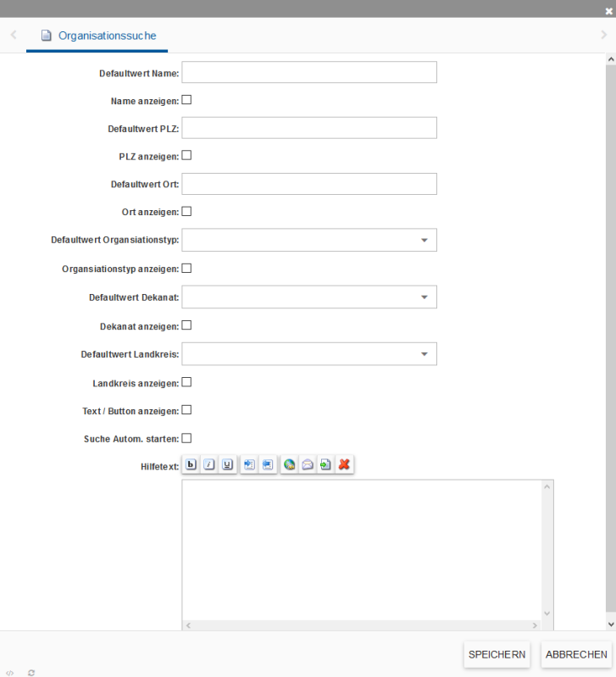616x677 pixels.
Task: Click the red X remove icon
Action: [x=344, y=464]
